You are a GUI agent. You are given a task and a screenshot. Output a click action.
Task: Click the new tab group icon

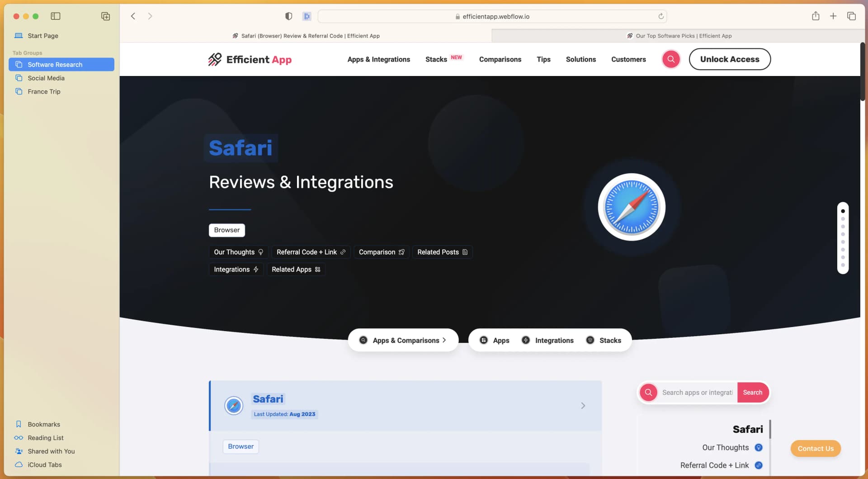105,16
